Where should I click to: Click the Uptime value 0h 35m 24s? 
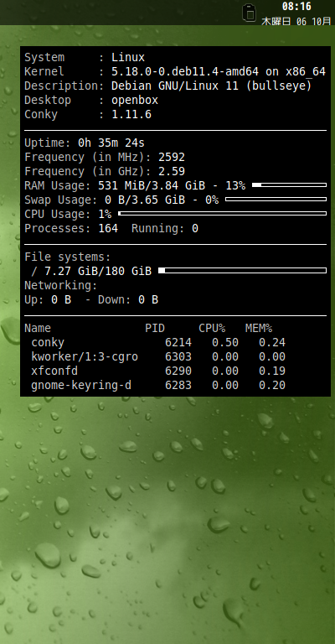tap(111, 143)
